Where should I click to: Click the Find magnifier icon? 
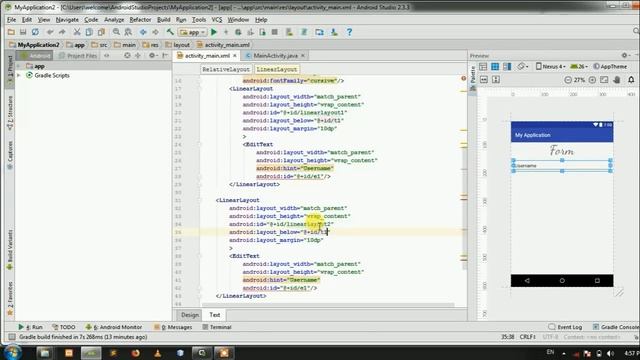pyautogui.click(x=116, y=32)
